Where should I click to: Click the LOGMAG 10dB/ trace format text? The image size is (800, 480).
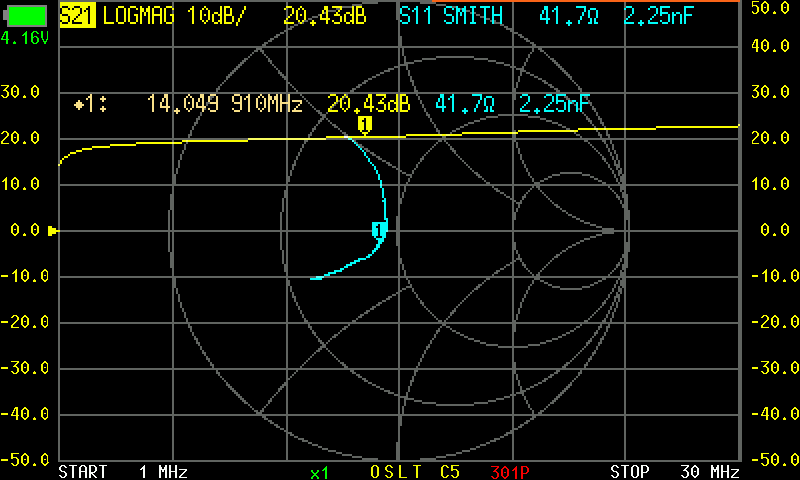point(174,16)
